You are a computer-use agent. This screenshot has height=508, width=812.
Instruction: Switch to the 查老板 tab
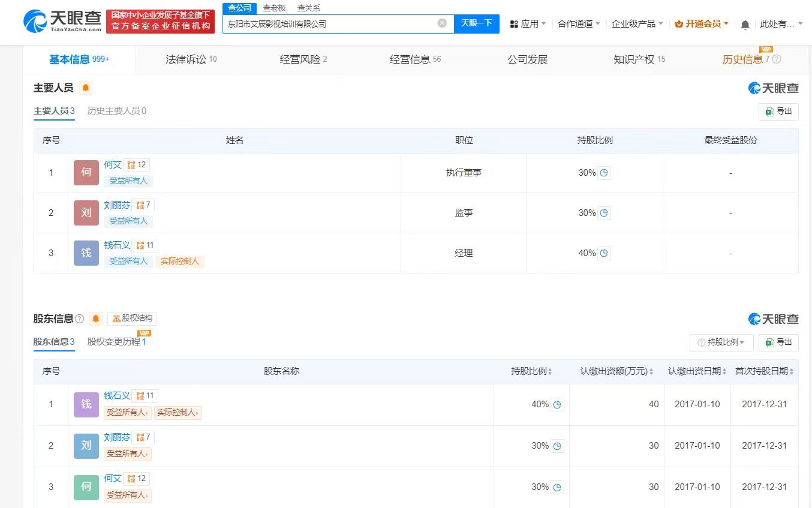tap(273, 8)
